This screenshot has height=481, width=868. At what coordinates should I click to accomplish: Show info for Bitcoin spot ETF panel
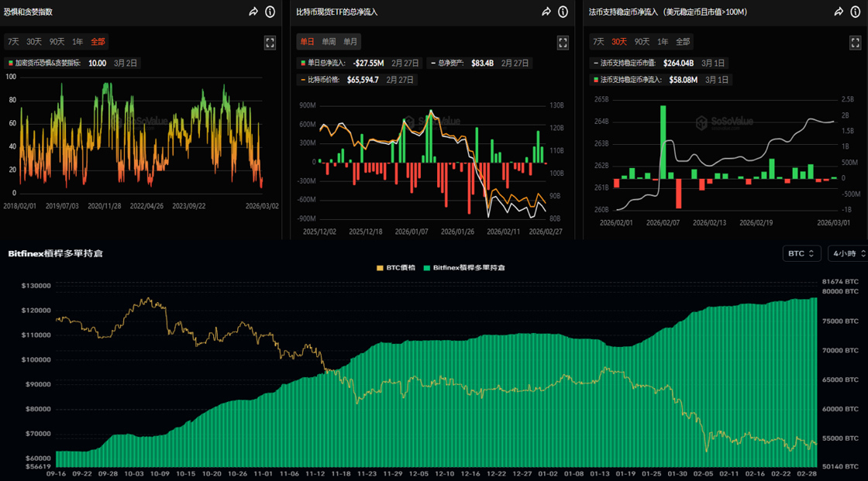point(563,12)
